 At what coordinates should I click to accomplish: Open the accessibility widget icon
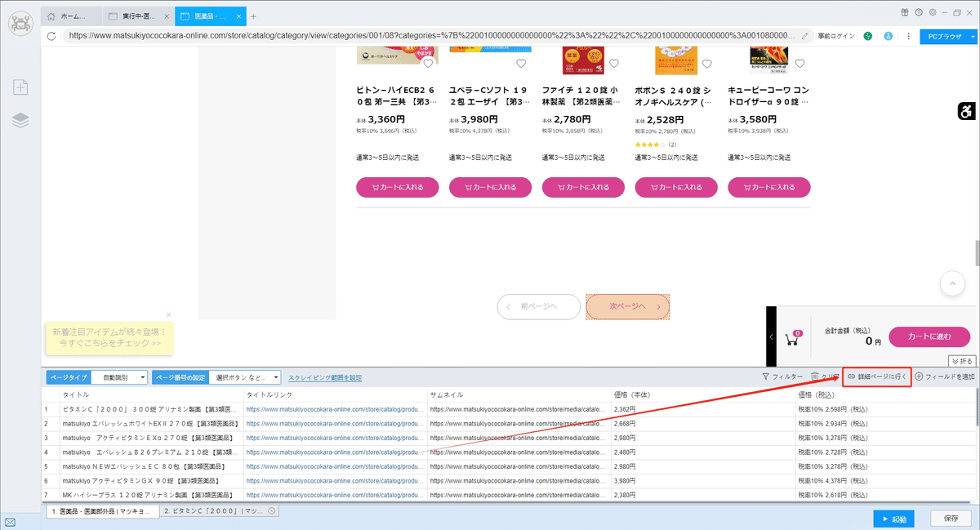click(967, 112)
